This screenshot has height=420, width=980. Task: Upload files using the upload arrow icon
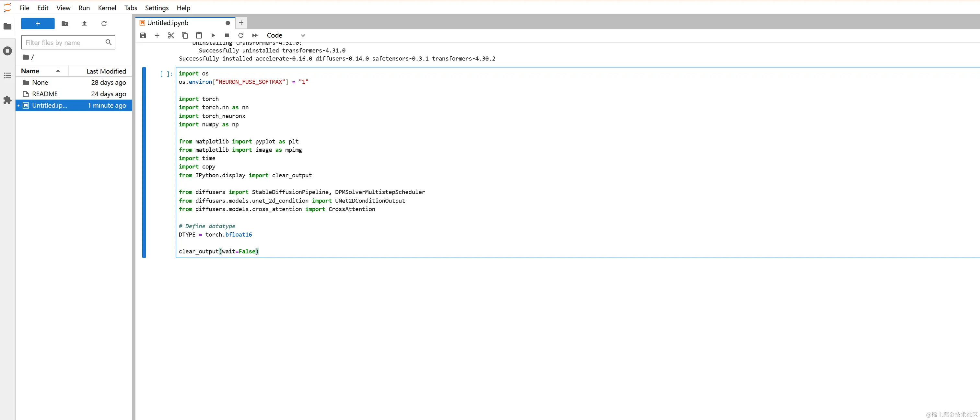point(85,24)
